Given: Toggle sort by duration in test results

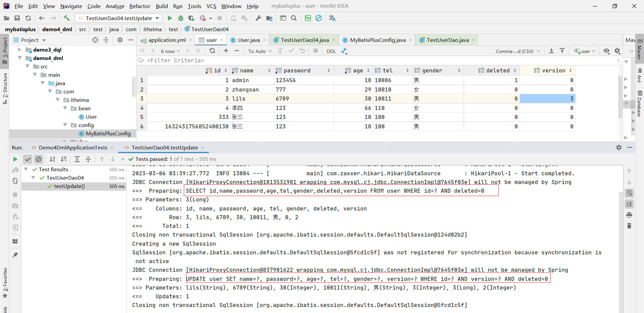Looking at the screenshot, I should pyautogui.click(x=63, y=159).
